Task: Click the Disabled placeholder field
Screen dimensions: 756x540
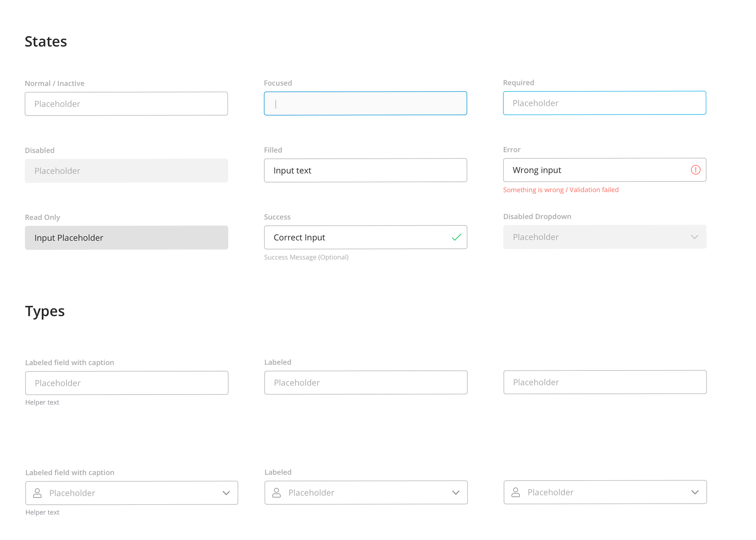Action: [126, 171]
